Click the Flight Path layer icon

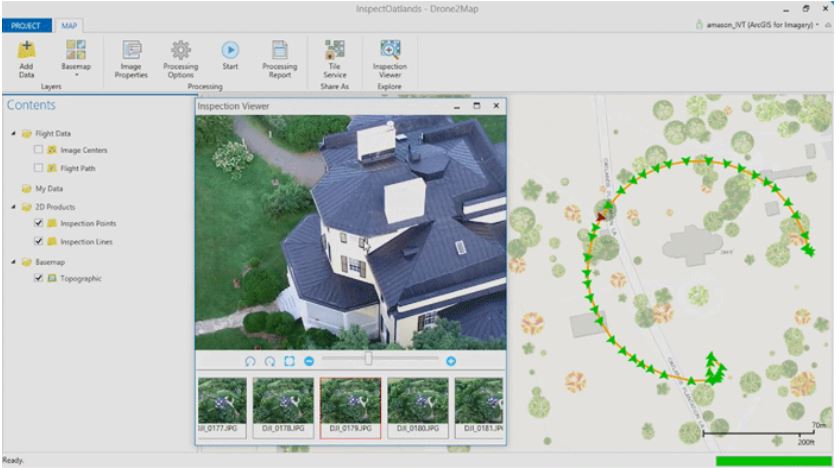52,168
